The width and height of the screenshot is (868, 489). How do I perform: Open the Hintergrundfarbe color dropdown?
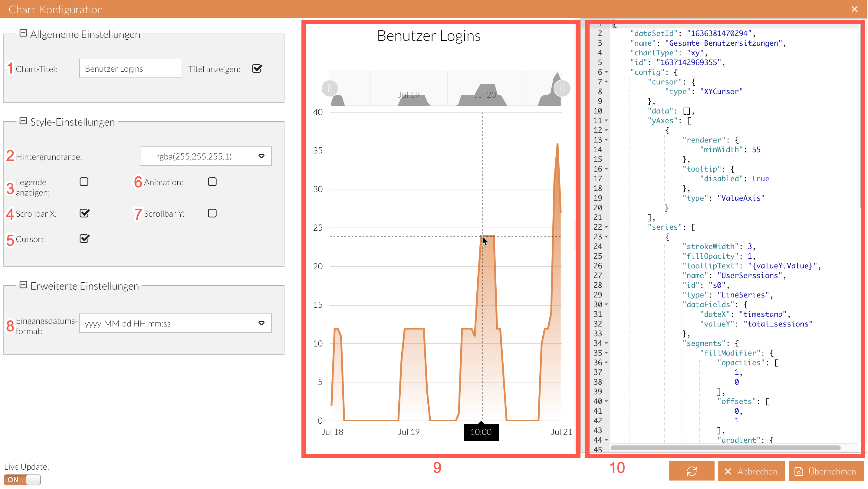[205, 156]
